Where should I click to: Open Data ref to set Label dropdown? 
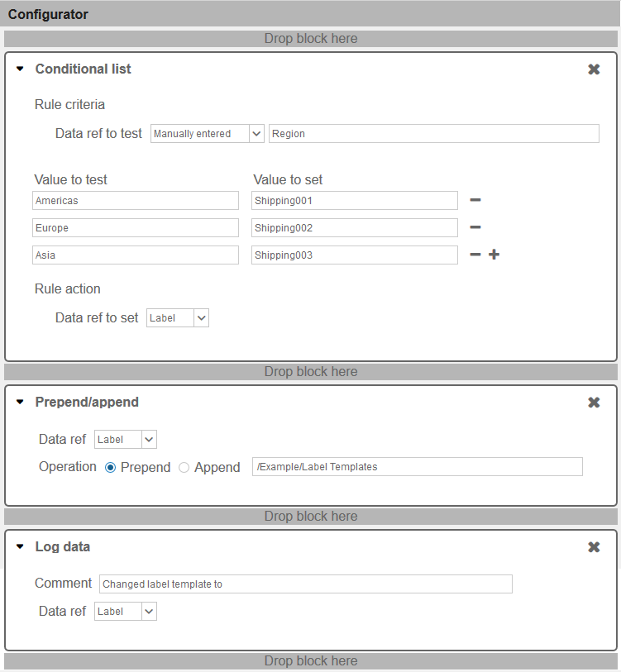pyautogui.click(x=178, y=318)
